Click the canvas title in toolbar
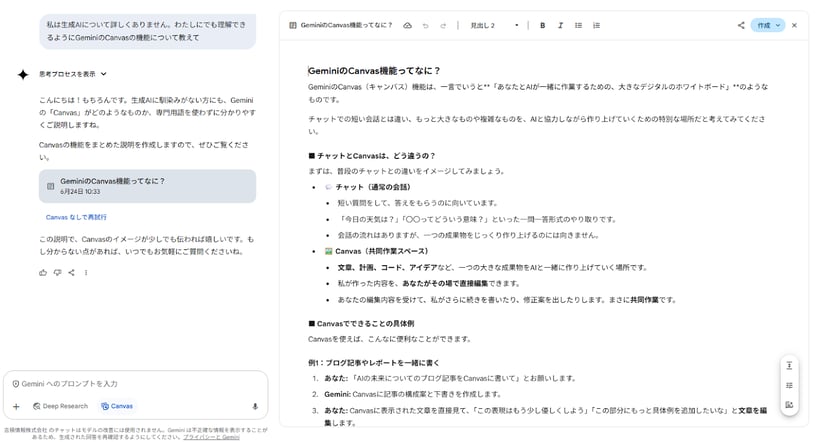Screen dimensions: 819x442 tap(346, 25)
